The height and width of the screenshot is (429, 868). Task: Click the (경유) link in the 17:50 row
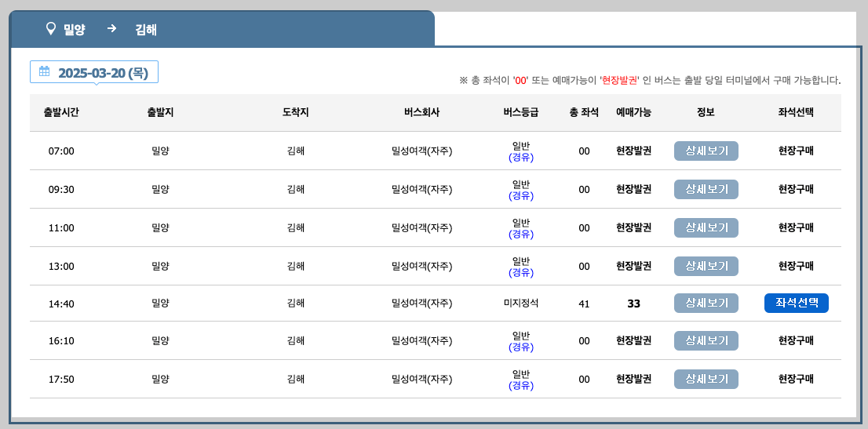point(521,386)
